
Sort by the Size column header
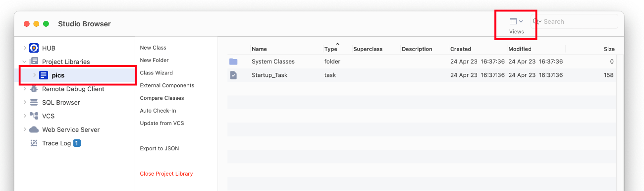[609, 49]
